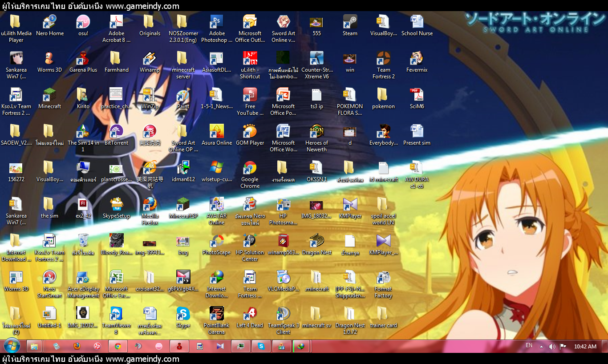Switch to Skype in the taskbar
Viewport: 608px width, 364px height.
tap(261, 346)
